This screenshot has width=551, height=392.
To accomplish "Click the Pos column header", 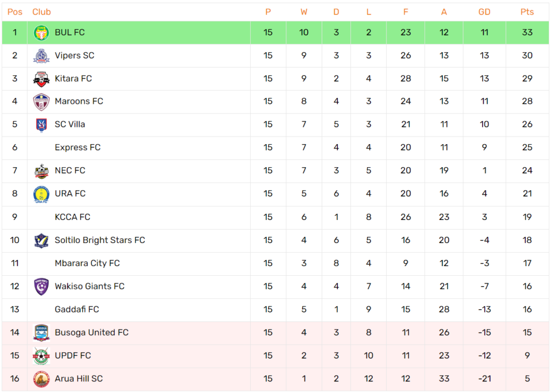I will pos(15,12).
